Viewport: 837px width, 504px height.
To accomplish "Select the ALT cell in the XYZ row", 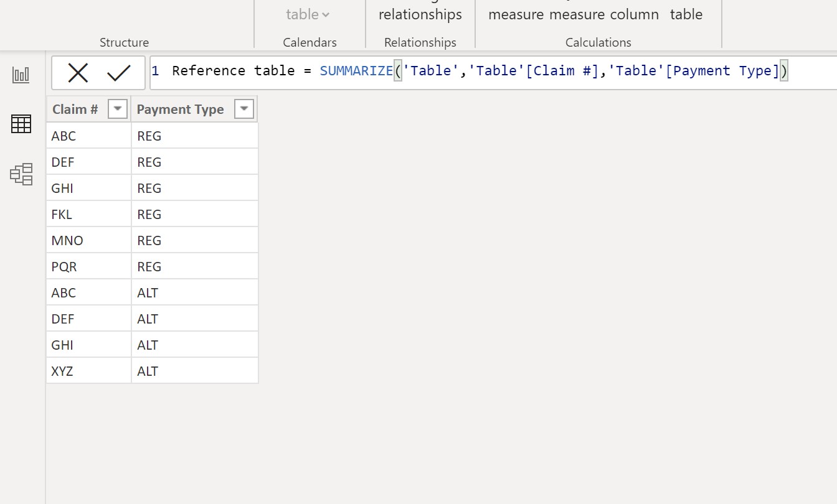I will click(x=194, y=371).
